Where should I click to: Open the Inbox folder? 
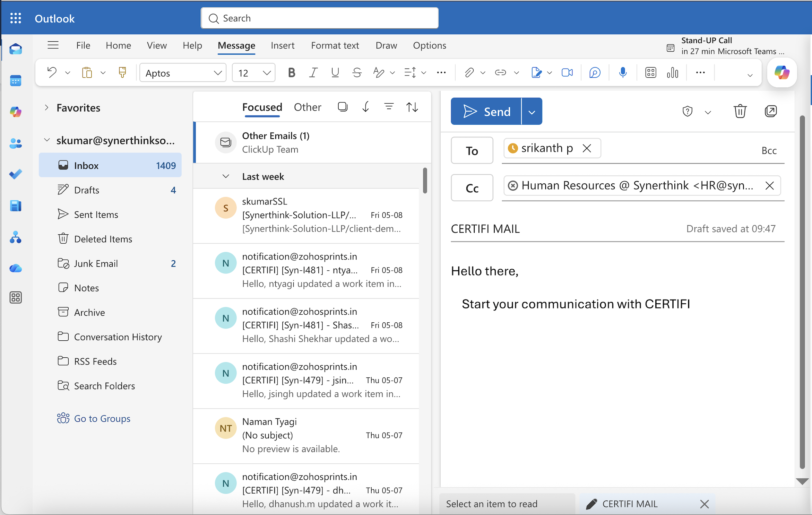click(x=110, y=165)
